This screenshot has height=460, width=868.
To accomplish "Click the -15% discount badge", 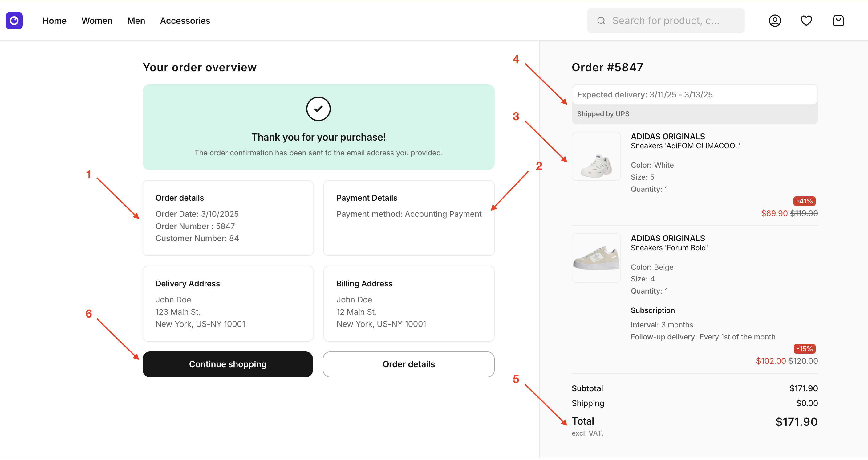I will coord(804,349).
